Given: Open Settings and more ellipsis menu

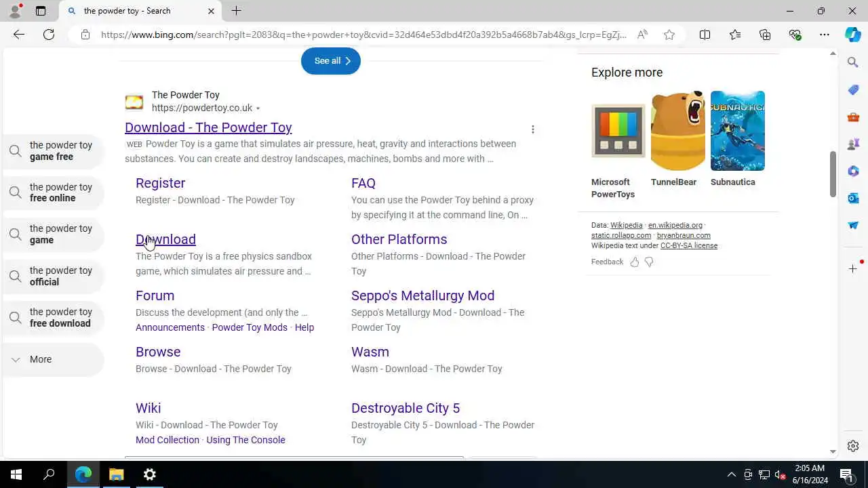Looking at the screenshot, I should 825,35.
